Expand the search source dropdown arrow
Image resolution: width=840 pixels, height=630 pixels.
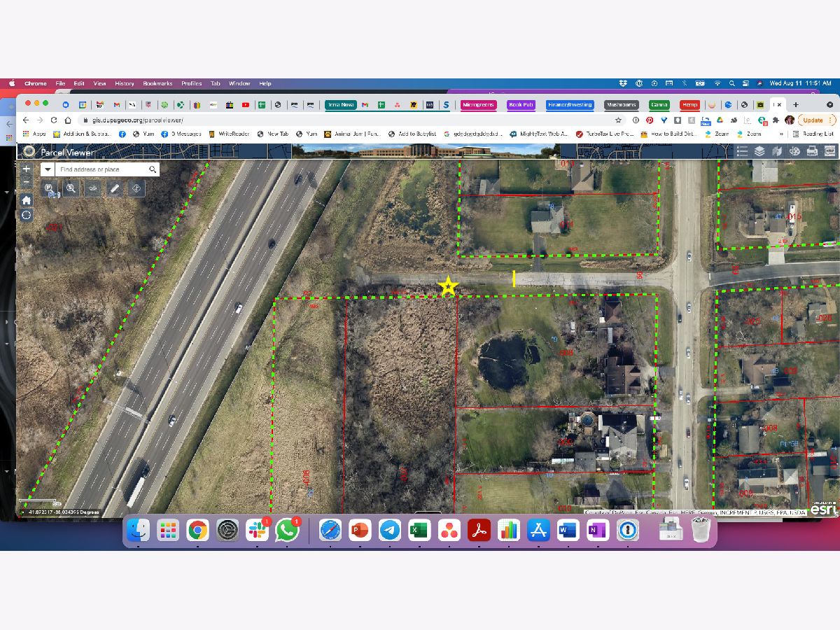pyautogui.click(x=48, y=169)
